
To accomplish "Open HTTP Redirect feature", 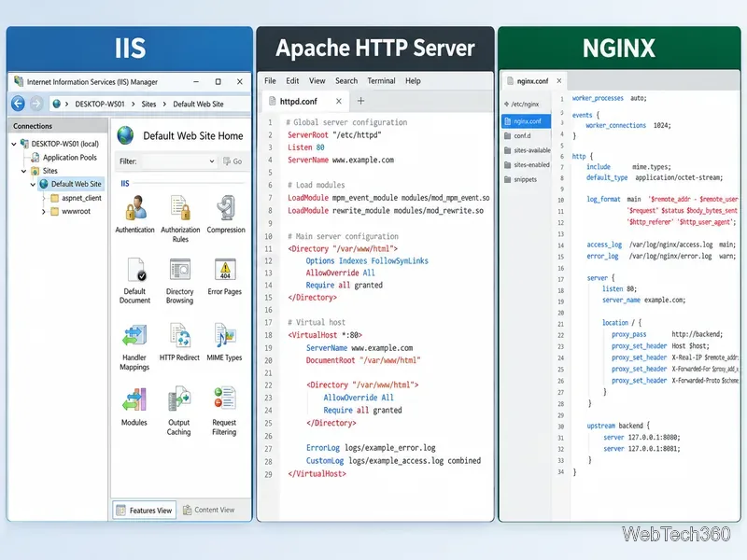I will click(179, 342).
